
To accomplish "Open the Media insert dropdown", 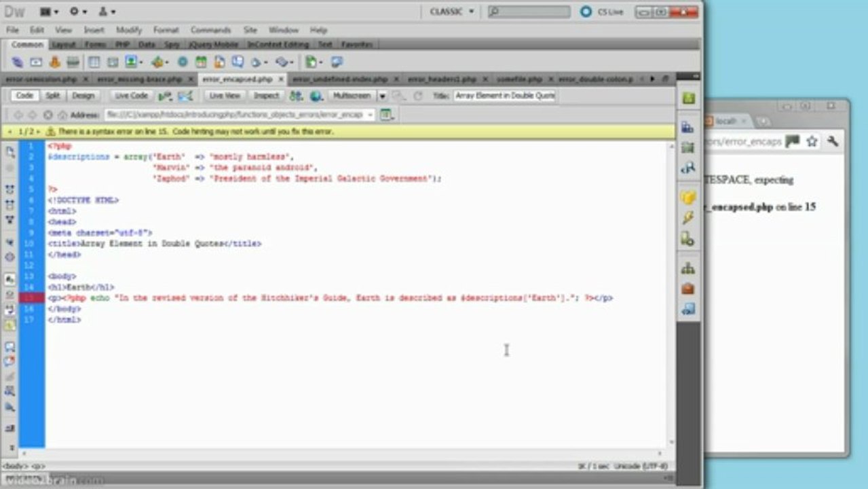I will click(160, 62).
